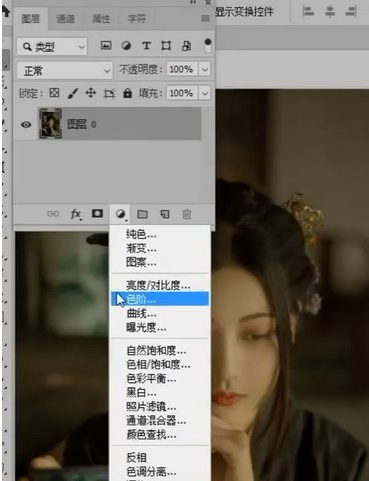Choose 曲线... adjustment
Image resolution: width=369 pixels, height=481 pixels.
click(160, 313)
